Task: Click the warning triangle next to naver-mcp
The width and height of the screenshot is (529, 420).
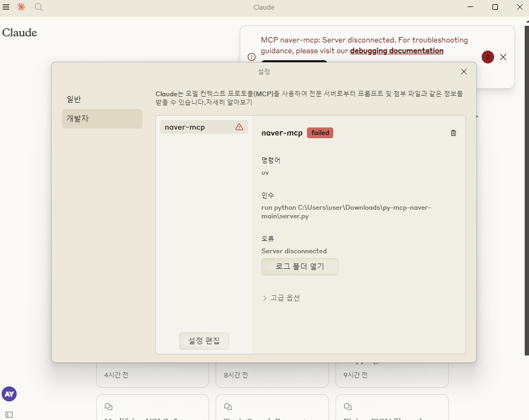Action: [239, 127]
